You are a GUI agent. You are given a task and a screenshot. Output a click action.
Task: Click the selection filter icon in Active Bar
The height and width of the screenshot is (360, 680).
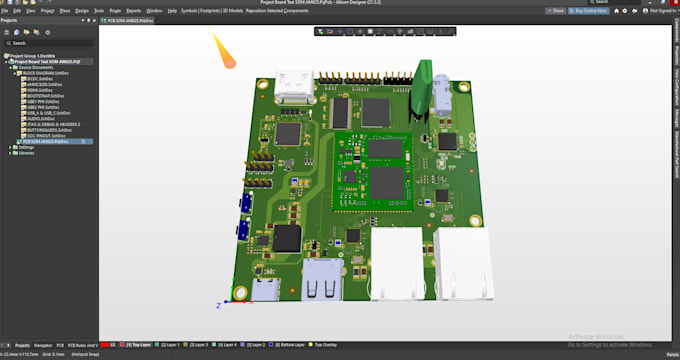point(320,32)
